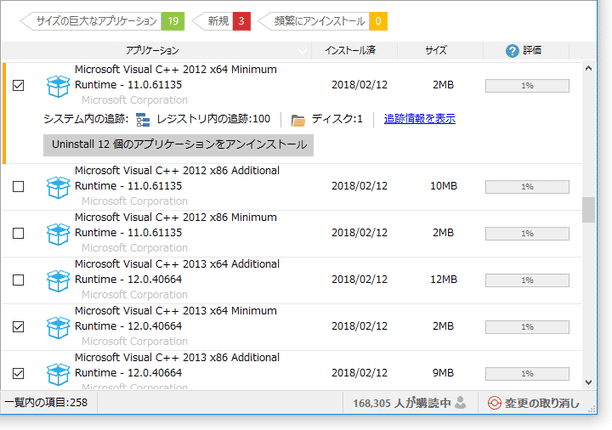Click the disk folder icon

(x=298, y=120)
